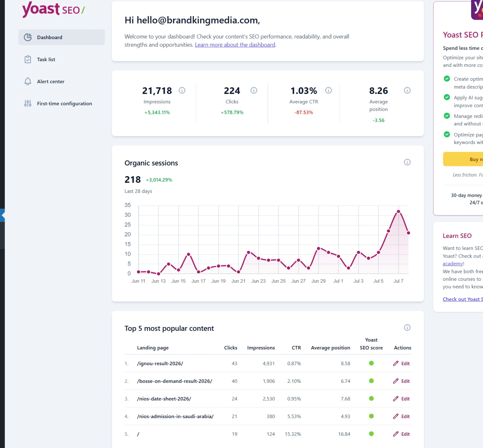Click the 1.03% average CTR value
Viewport: 483px width, 448px height.
click(x=304, y=91)
